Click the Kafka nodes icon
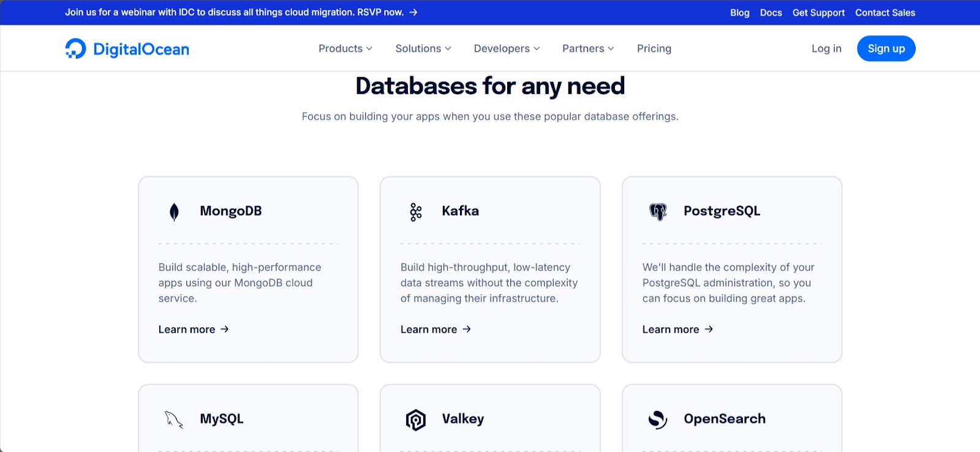This screenshot has height=452, width=980. coord(416,212)
